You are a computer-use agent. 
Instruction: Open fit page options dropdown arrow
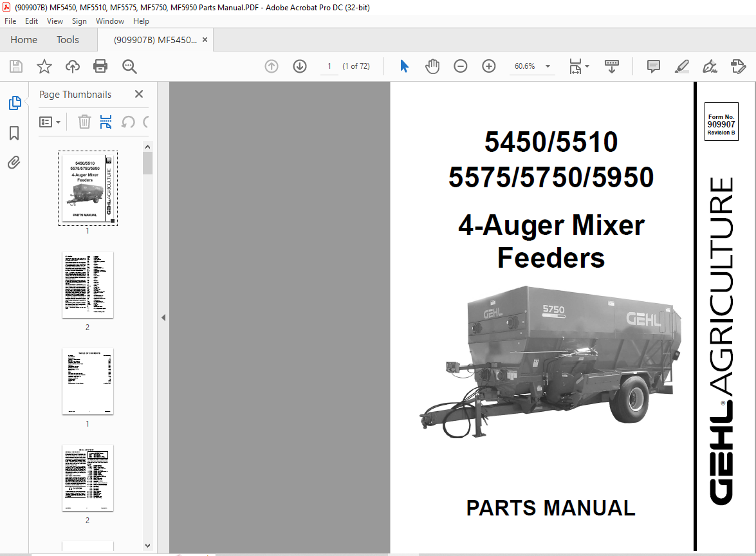(587, 66)
